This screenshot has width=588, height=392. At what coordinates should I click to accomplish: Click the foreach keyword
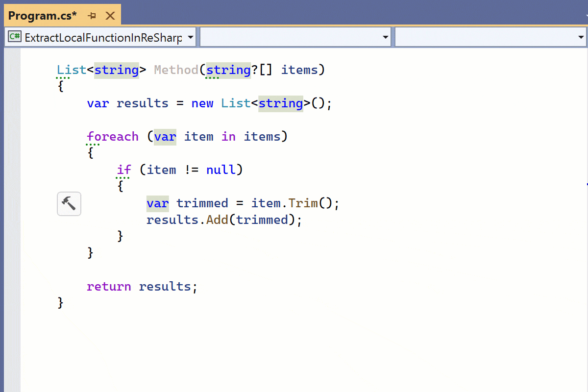click(x=113, y=137)
